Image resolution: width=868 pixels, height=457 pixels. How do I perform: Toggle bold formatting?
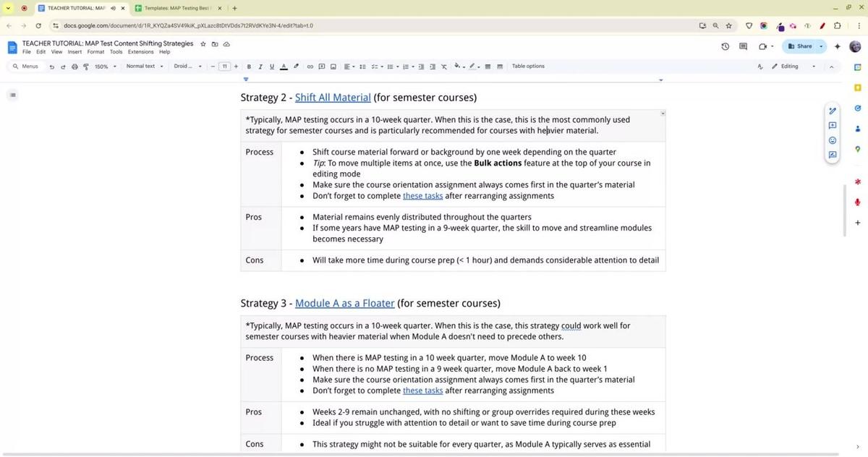click(x=249, y=67)
